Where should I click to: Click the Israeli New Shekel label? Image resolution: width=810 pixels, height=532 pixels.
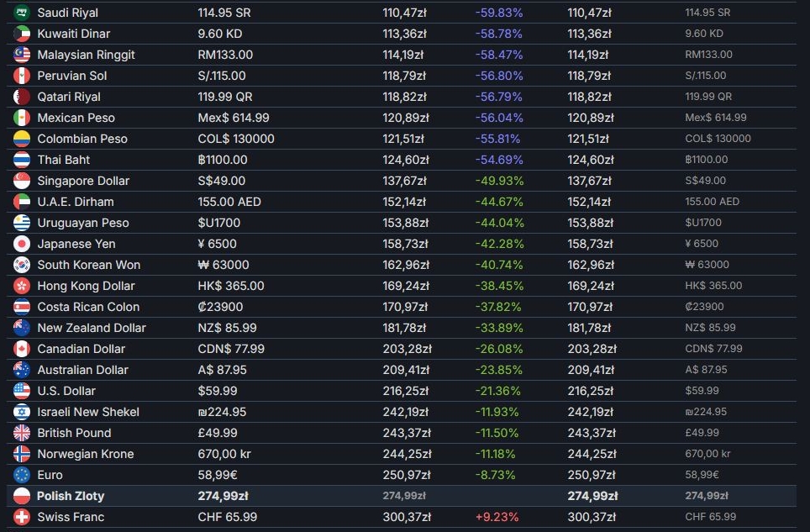[88, 412]
